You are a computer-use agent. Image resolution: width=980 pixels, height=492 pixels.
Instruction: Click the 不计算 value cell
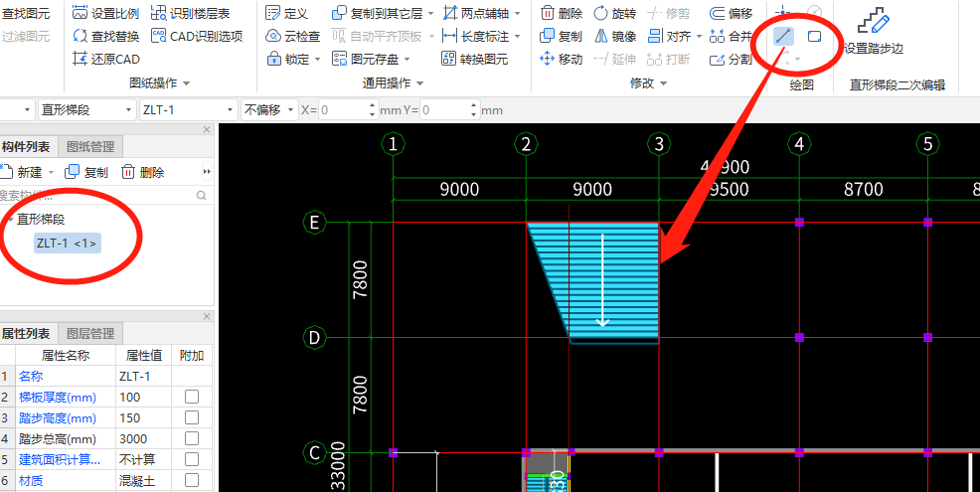point(144,459)
